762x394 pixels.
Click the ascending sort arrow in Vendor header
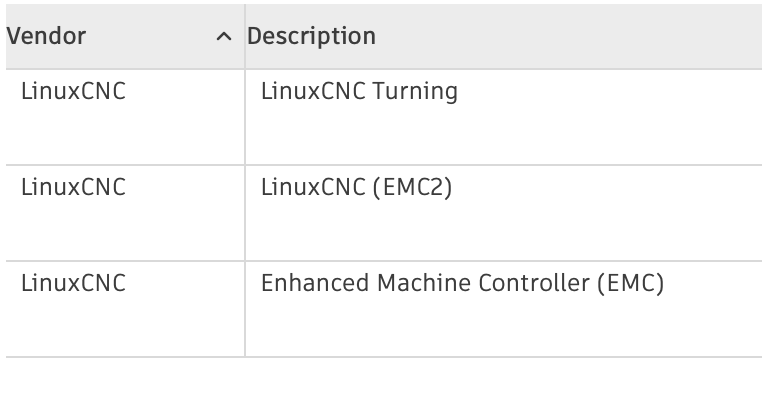pyautogui.click(x=224, y=36)
